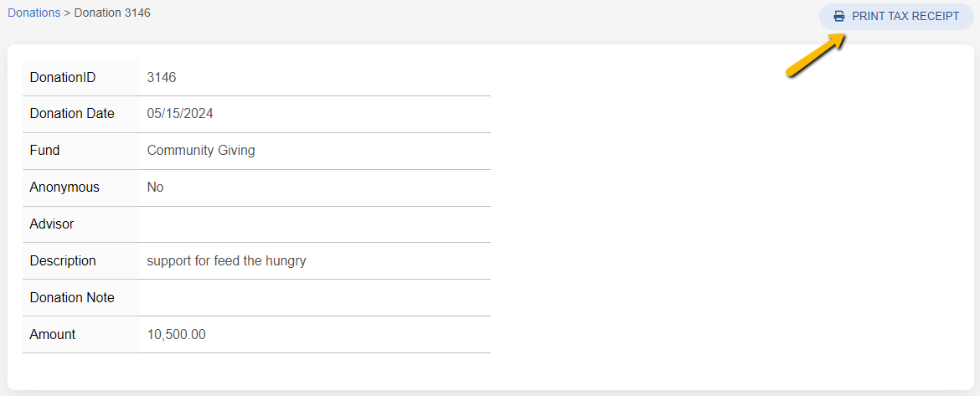
Task: Select the Donation Date label
Action: (x=72, y=114)
